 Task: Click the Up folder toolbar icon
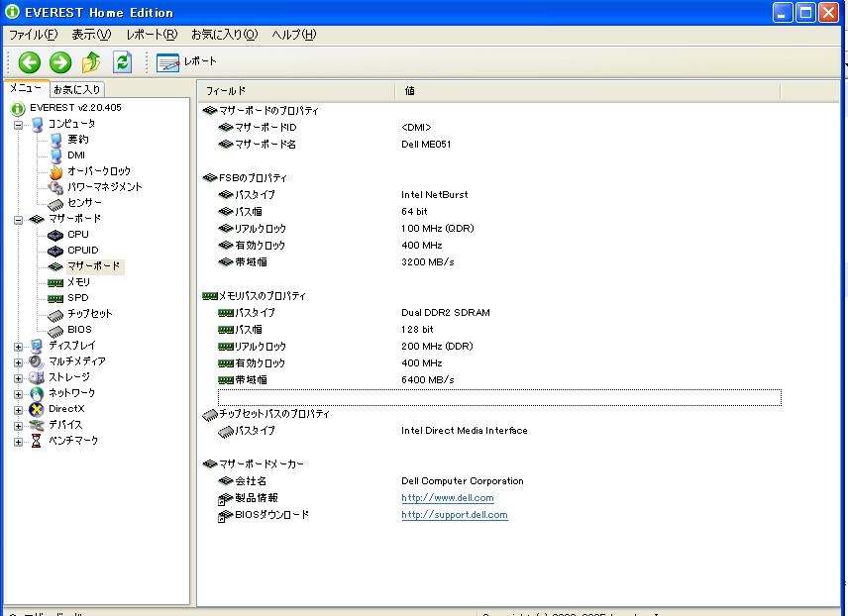[x=91, y=62]
